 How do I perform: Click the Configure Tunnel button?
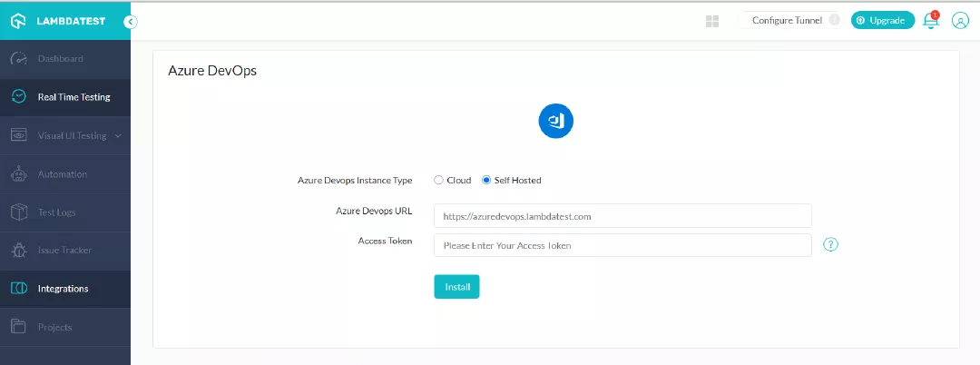(790, 21)
